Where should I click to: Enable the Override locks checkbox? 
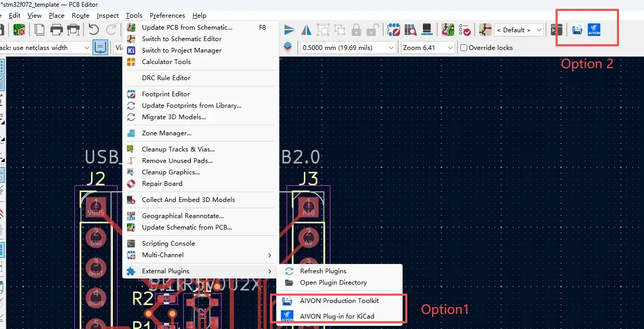[x=464, y=47]
